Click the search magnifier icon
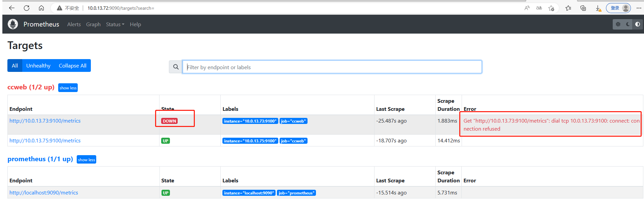The image size is (644, 223). coord(176,67)
